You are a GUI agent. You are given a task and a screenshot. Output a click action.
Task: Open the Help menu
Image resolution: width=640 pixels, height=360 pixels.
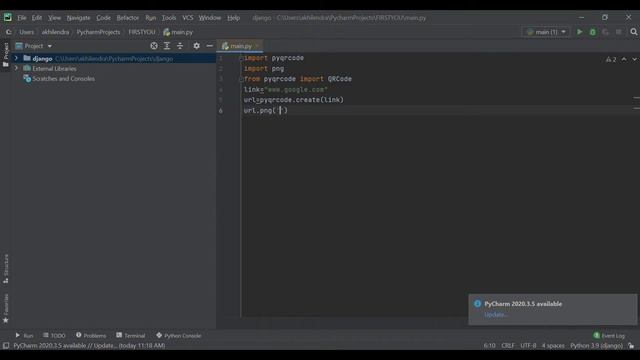point(233,18)
